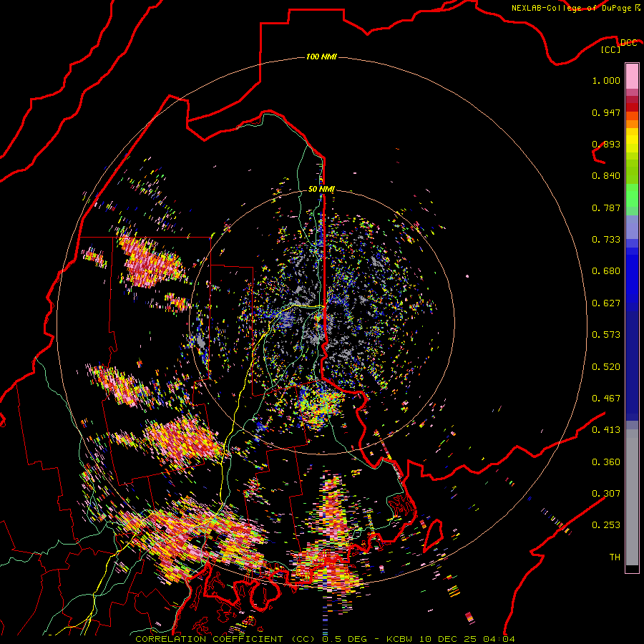Click the KCBW station identifier in caption
Viewport: 644px width, 644px height.
pyautogui.click(x=399, y=639)
